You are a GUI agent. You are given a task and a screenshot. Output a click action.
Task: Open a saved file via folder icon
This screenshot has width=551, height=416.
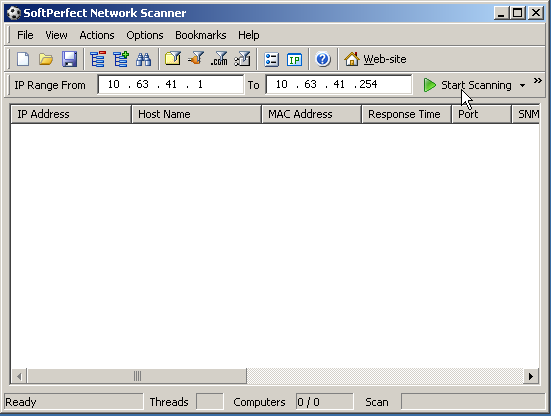click(46, 59)
